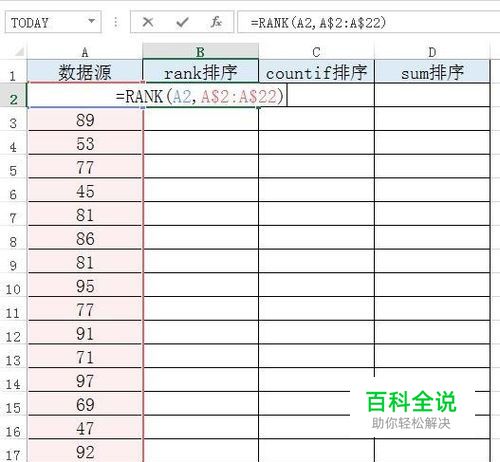This screenshot has width=500, height=462.
Task: Select row 12 header
Action: pos(13,333)
